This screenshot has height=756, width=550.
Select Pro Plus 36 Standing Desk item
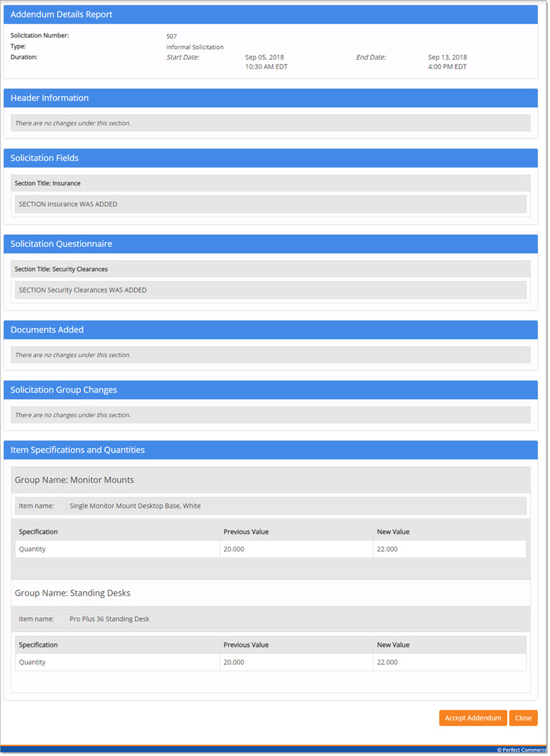click(x=109, y=618)
